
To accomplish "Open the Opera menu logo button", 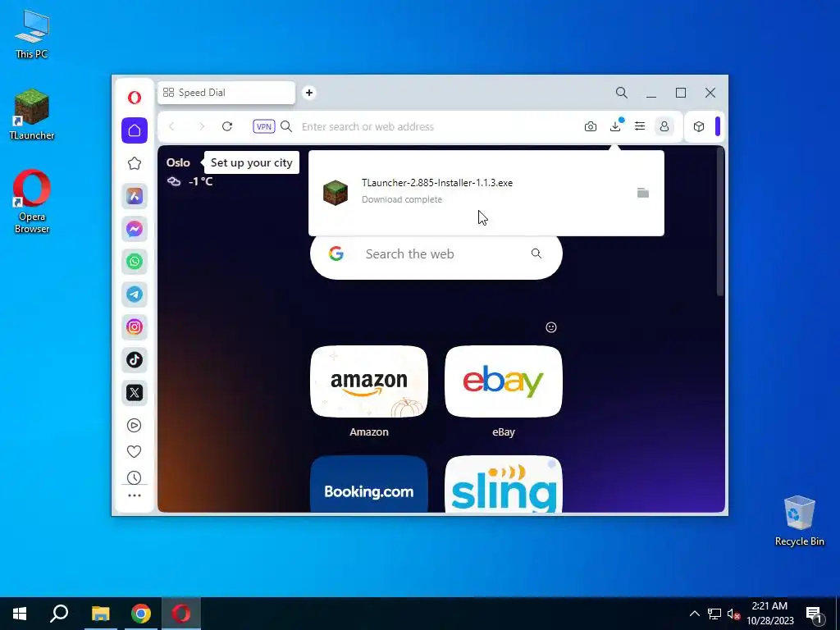I will [135, 98].
